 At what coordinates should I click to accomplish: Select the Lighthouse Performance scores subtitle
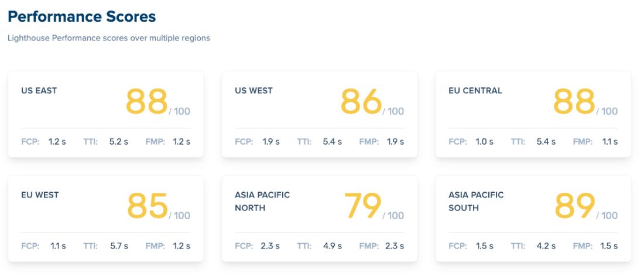coord(109,38)
